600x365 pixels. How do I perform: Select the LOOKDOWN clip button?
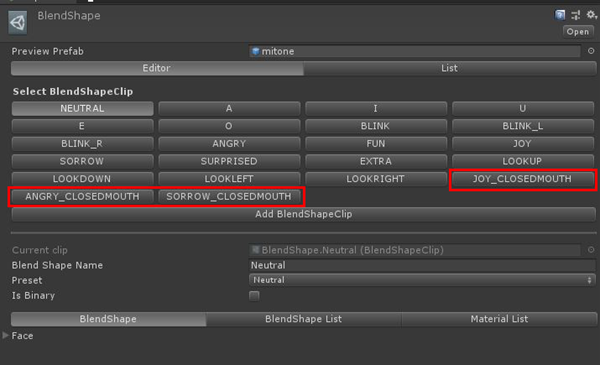click(82, 179)
